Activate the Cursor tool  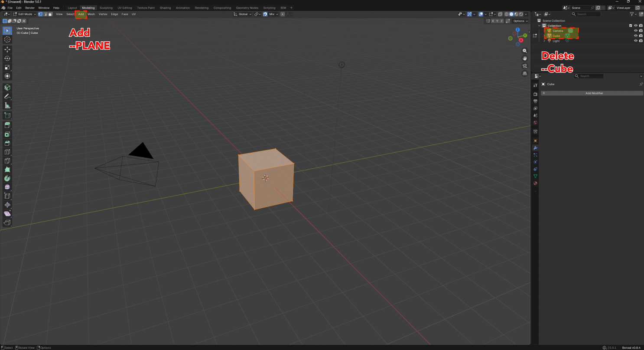(7, 39)
